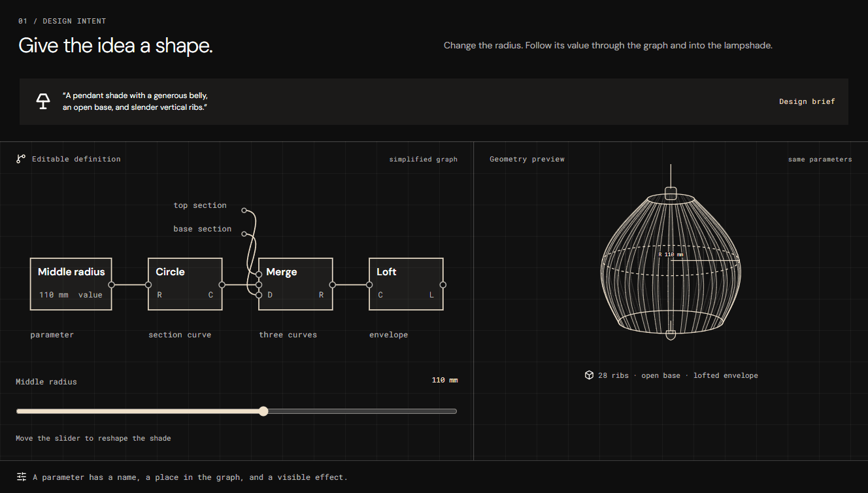Click the cube icon before 28 ribs

point(589,375)
